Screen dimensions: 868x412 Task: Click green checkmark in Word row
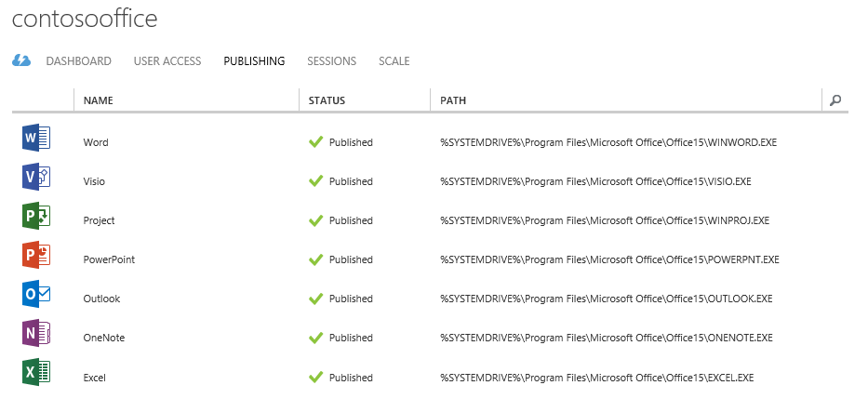(x=315, y=142)
